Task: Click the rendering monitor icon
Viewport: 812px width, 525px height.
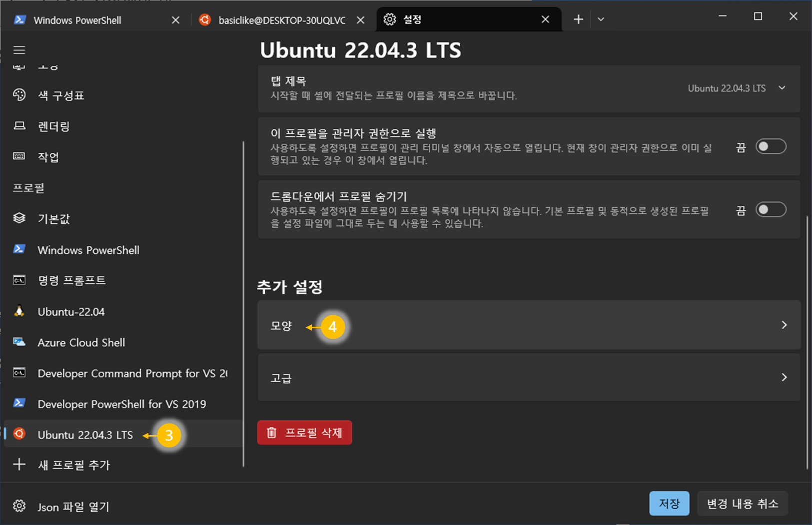Action: (x=19, y=126)
